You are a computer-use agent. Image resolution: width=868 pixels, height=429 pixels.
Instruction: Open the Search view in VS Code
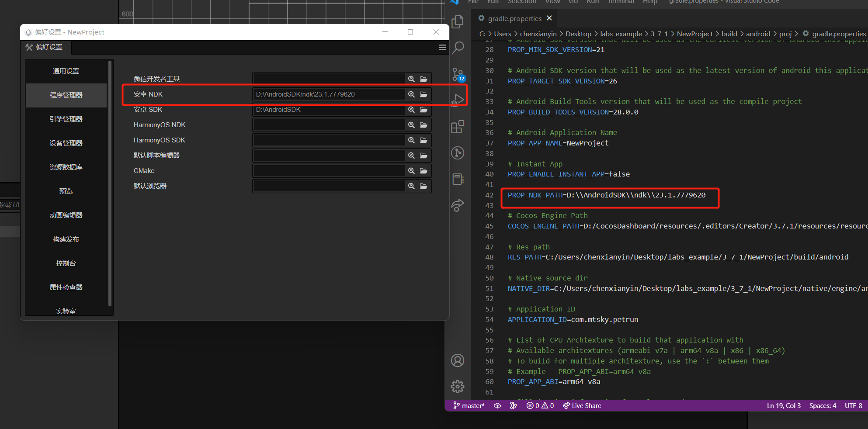(x=458, y=48)
